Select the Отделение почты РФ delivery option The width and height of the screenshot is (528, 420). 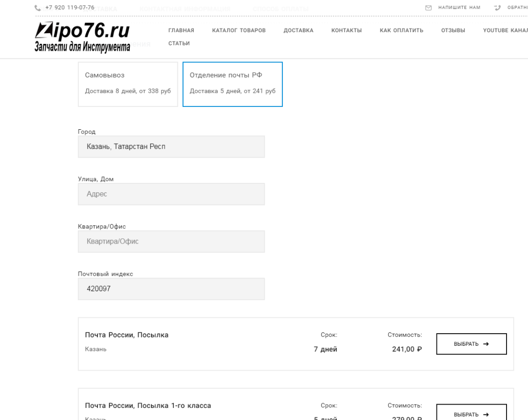coord(232,84)
